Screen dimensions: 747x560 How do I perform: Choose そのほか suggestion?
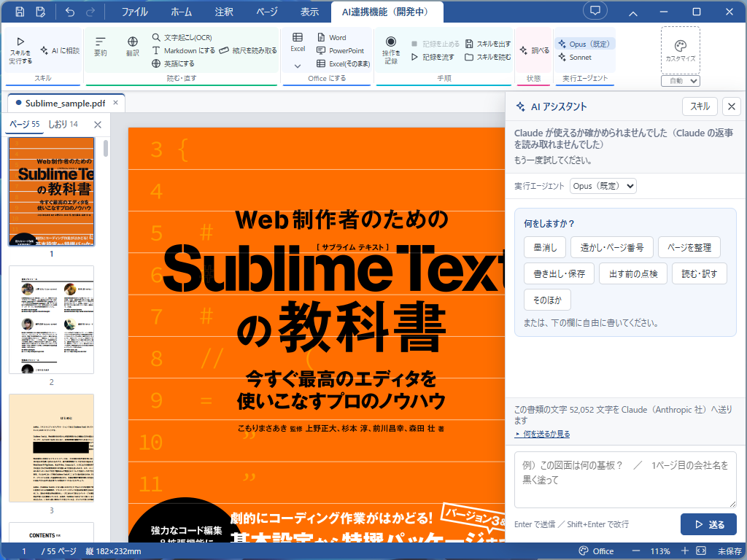coord(547,300)
